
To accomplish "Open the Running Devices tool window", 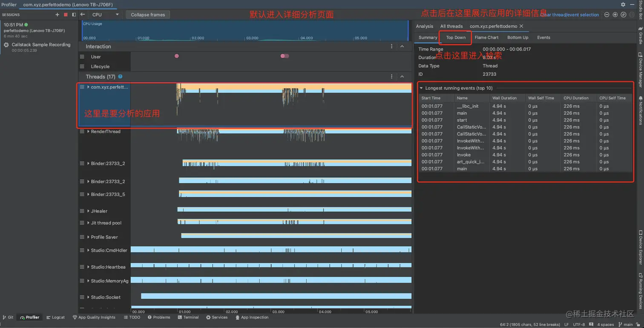I will pyautogui.click(x=640, y=291).
